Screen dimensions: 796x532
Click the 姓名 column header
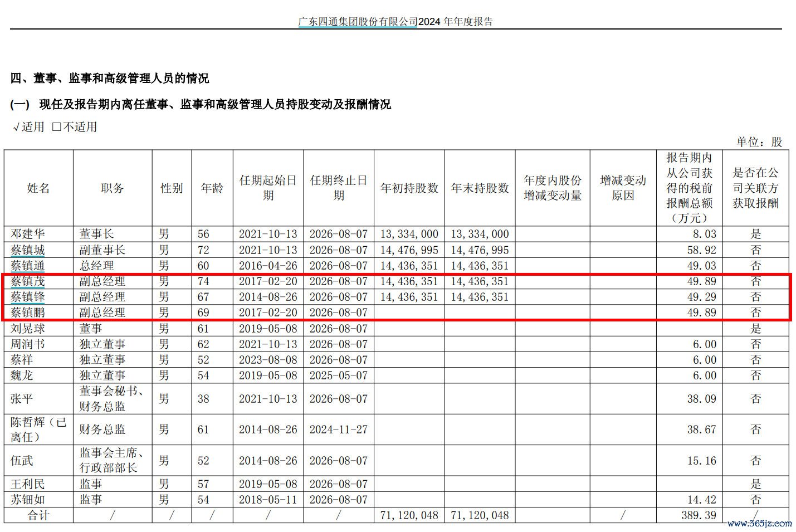pos(38,188)
